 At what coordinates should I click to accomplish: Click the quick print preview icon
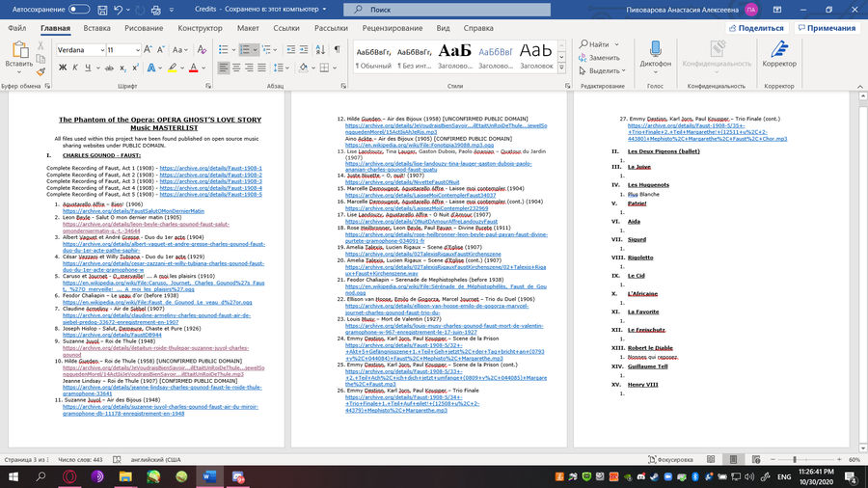[156, 10]
